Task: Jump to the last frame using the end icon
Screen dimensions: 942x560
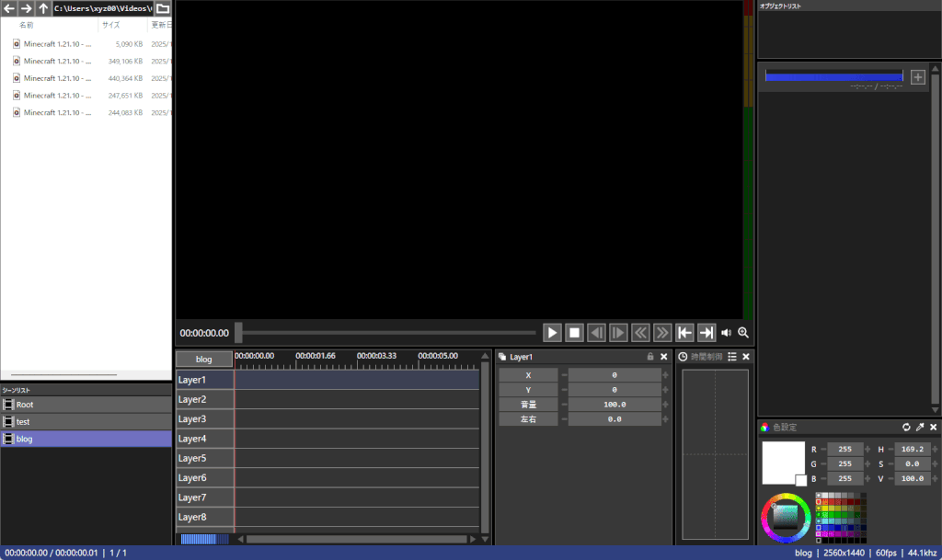Action: pyautogui.click(x=706, y=332)
